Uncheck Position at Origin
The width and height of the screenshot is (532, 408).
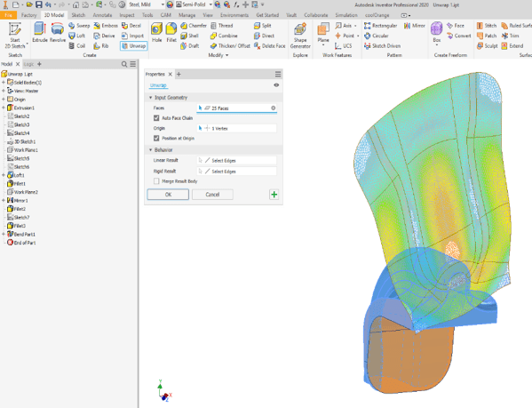point(156,138)
